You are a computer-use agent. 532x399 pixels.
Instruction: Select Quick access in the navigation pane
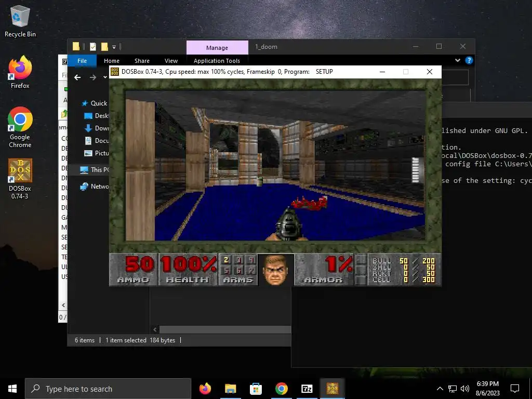(x=95, y=103)
